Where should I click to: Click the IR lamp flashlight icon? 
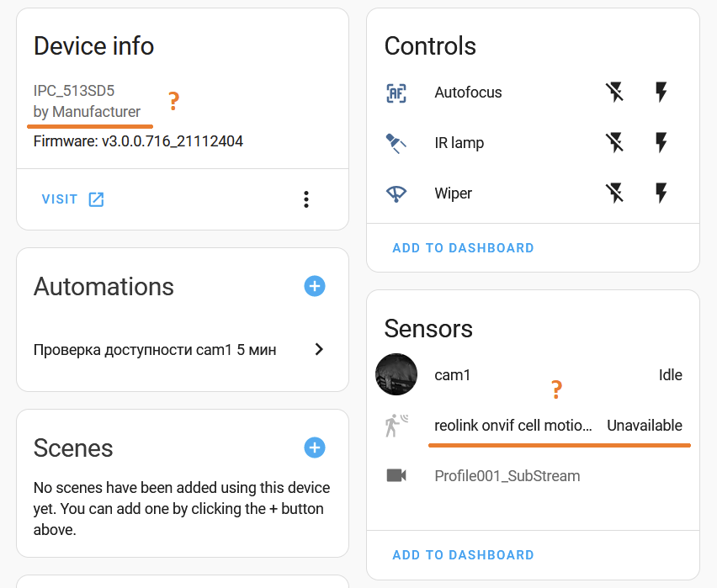coord(396,144)
